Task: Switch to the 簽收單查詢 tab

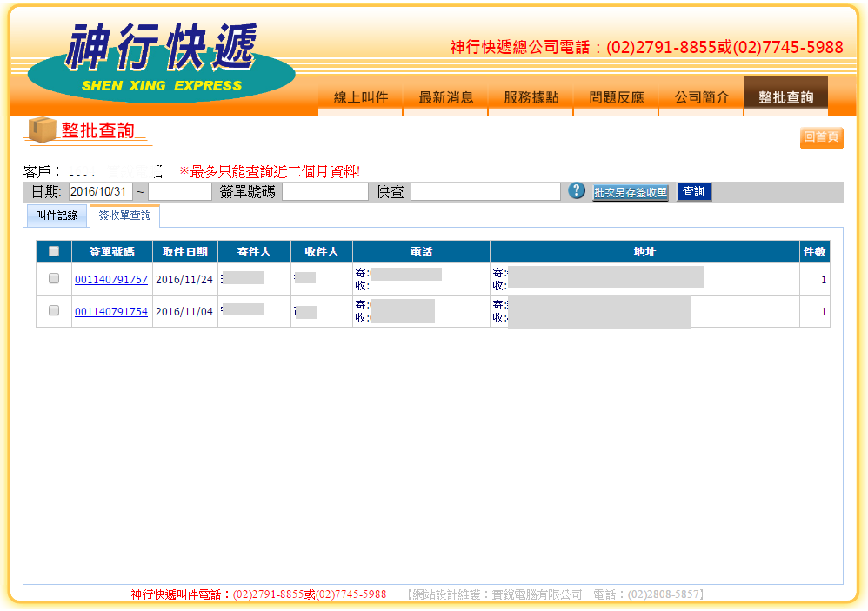Action: click(x=124, y=216)
